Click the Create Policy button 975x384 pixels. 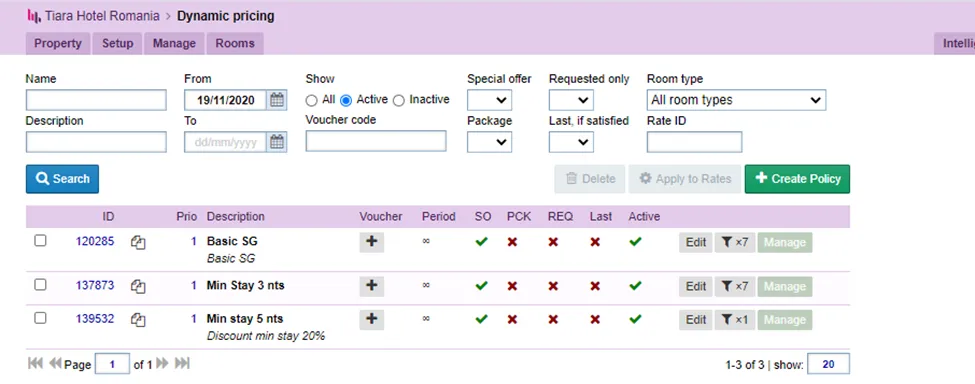[x=797, y=179]
